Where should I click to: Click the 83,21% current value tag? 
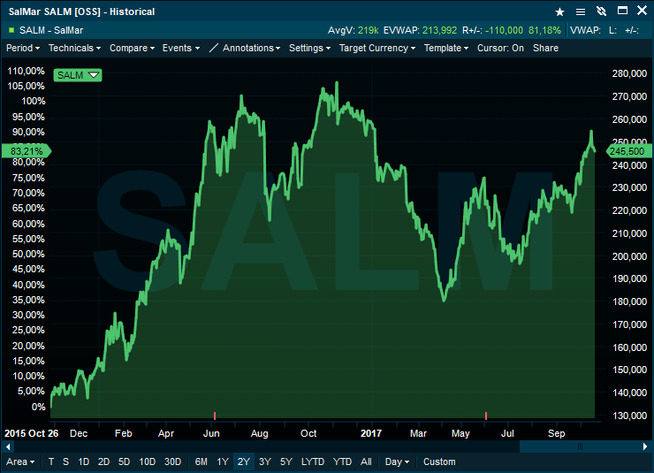pos(26,151)
